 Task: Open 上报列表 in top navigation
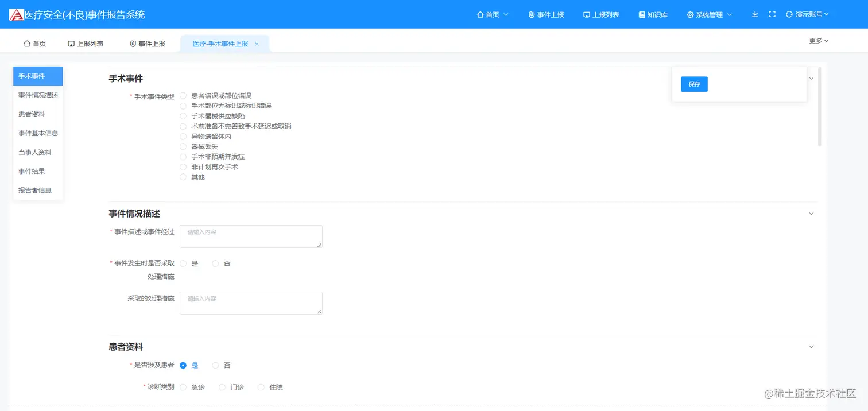tap(601, 15)
